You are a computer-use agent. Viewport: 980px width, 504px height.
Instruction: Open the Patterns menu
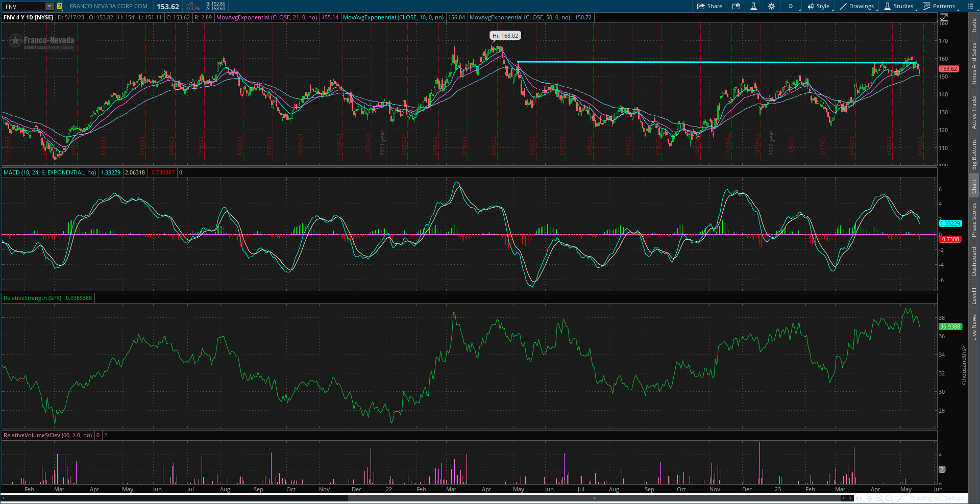tap(939, 6)
